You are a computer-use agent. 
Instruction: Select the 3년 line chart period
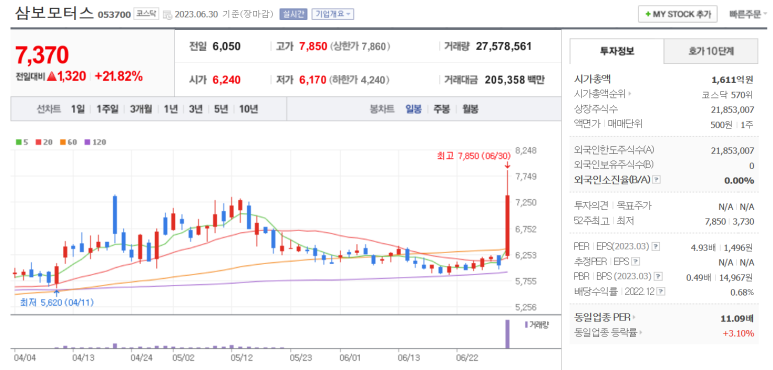pyautogui.click(x=195, y=109)
